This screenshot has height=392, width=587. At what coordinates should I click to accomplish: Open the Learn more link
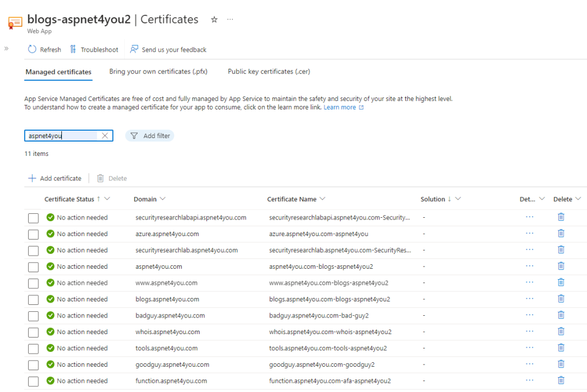point(343,107)
